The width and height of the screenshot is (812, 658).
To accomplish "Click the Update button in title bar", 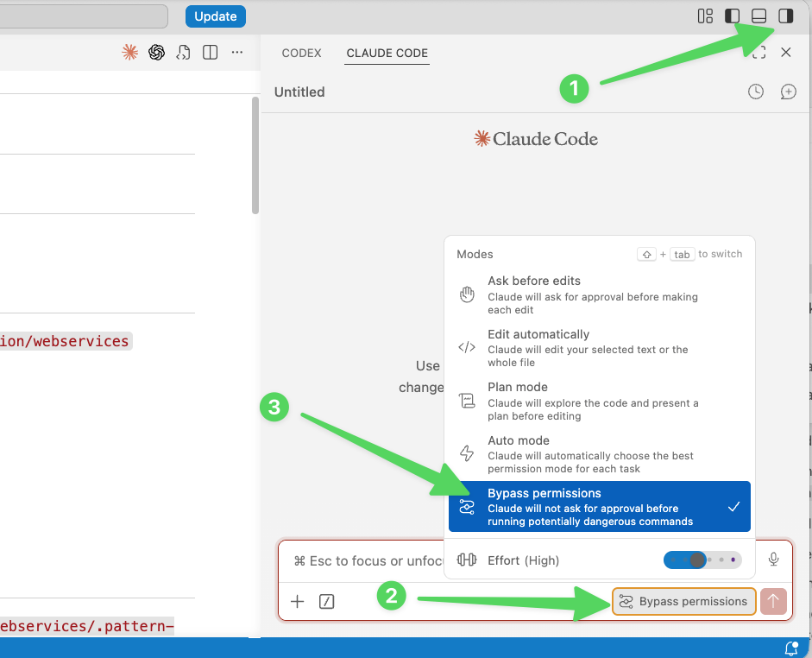I will tap(216, 16).
